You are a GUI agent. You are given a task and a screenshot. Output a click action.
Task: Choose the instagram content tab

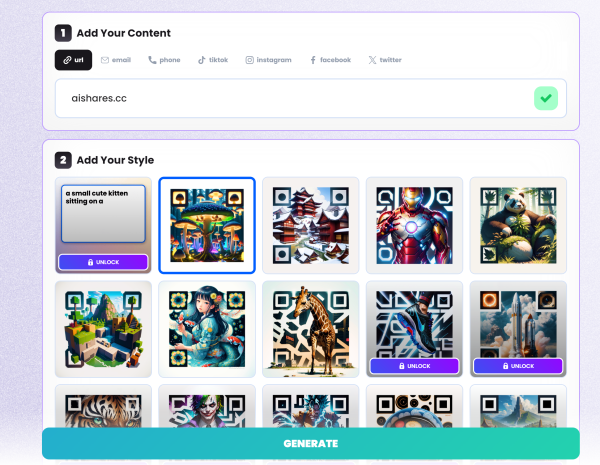coord(268,60)
